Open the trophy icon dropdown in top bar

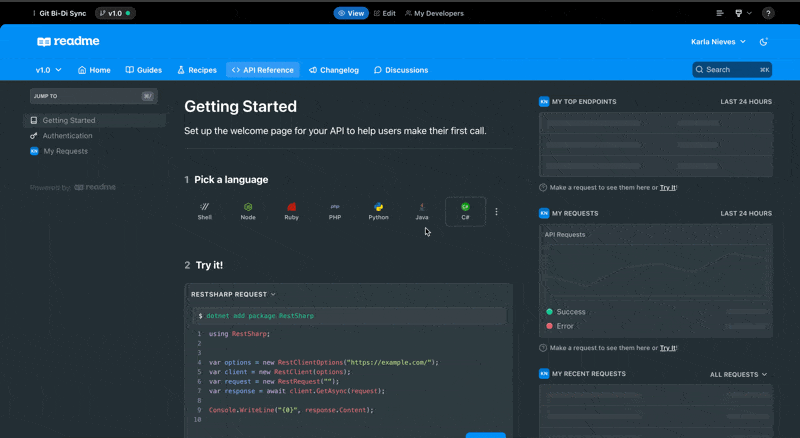point(743,13)
